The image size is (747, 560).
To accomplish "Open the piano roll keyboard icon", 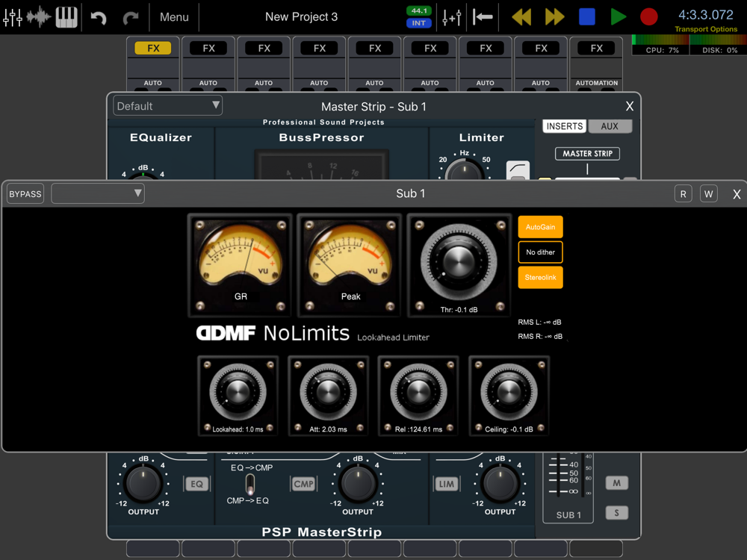I will [66, 17].
